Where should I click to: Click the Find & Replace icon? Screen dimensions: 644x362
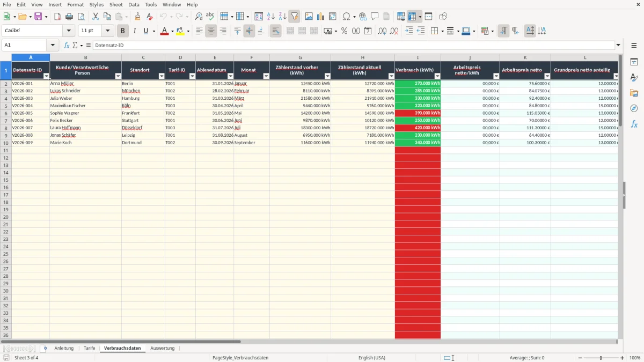[x=199, y=17]
